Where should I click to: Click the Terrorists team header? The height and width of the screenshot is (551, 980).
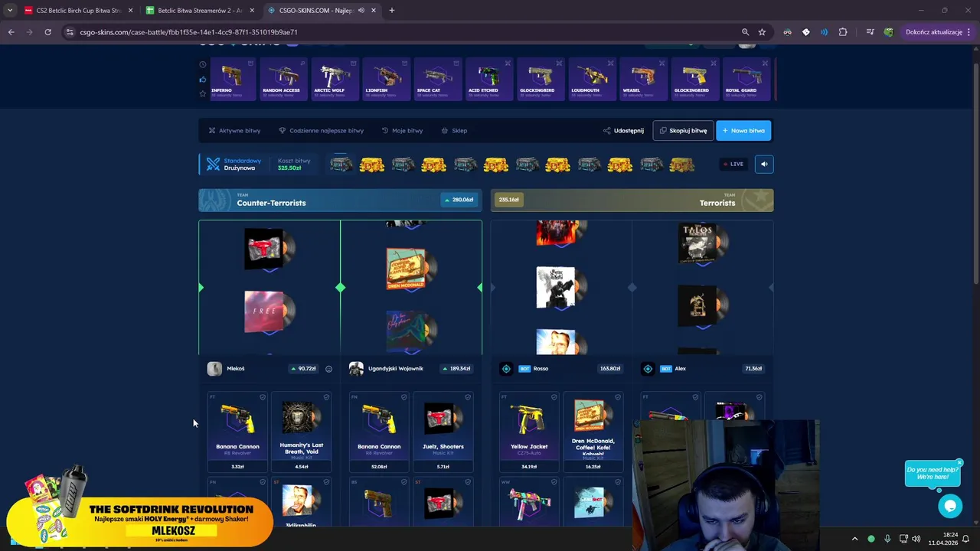coord(632,201)
